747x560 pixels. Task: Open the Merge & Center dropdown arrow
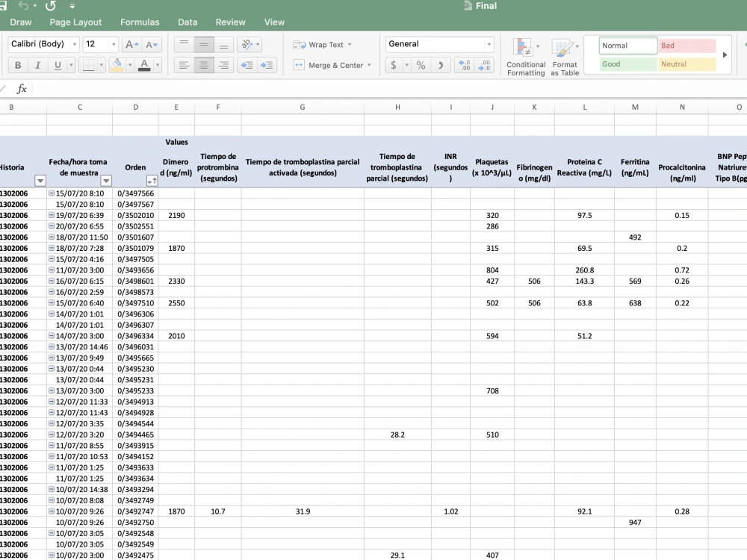click(x=369, y=65)
